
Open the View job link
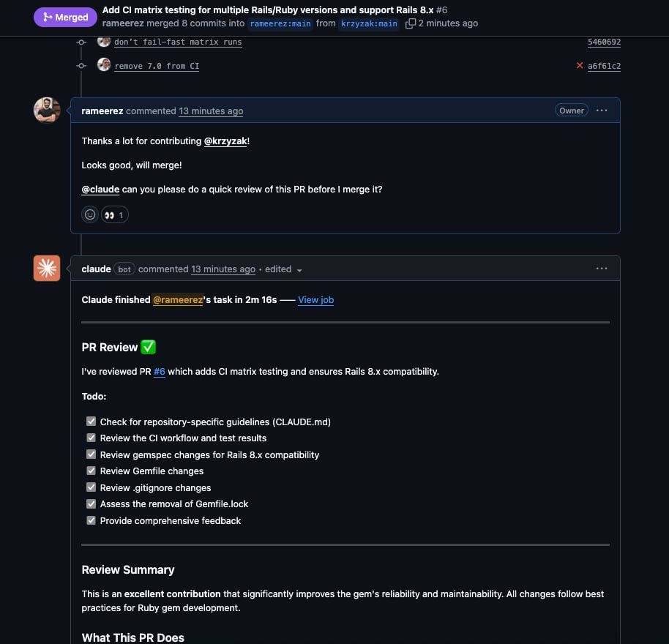[x=315, y=300]
